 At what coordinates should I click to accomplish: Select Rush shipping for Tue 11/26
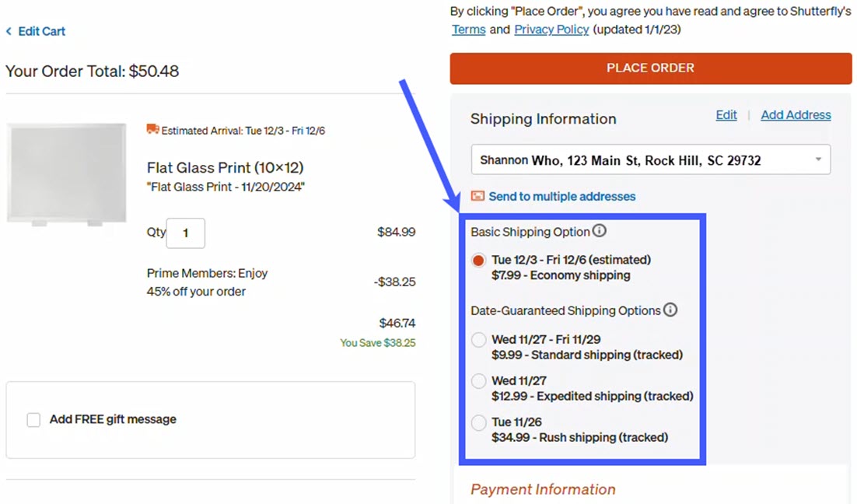click(478, 422)
